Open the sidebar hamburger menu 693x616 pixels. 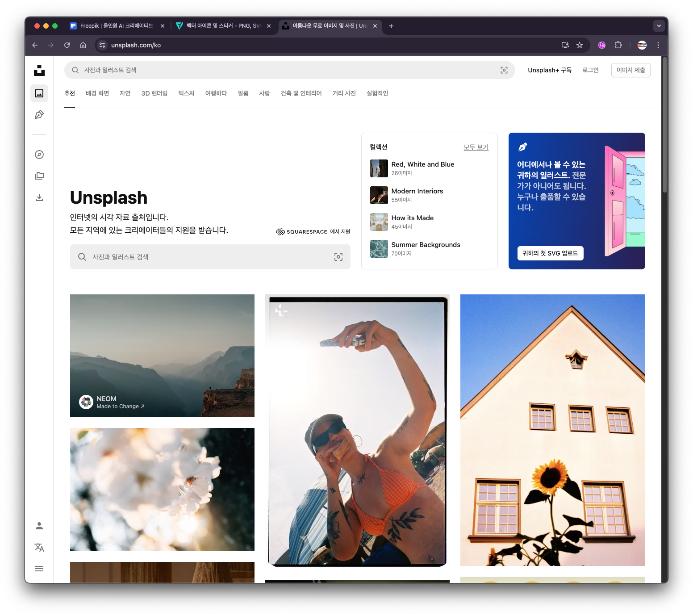(x=39, y=569)
